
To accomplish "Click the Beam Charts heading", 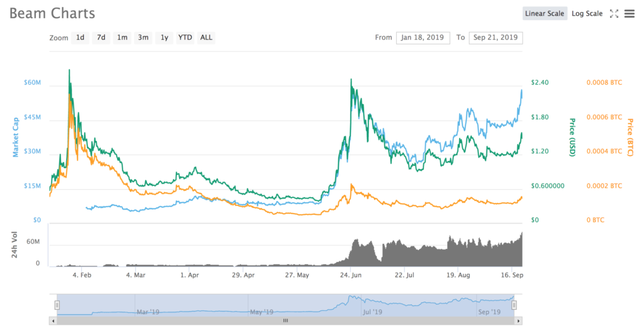I will pos(52,14).
